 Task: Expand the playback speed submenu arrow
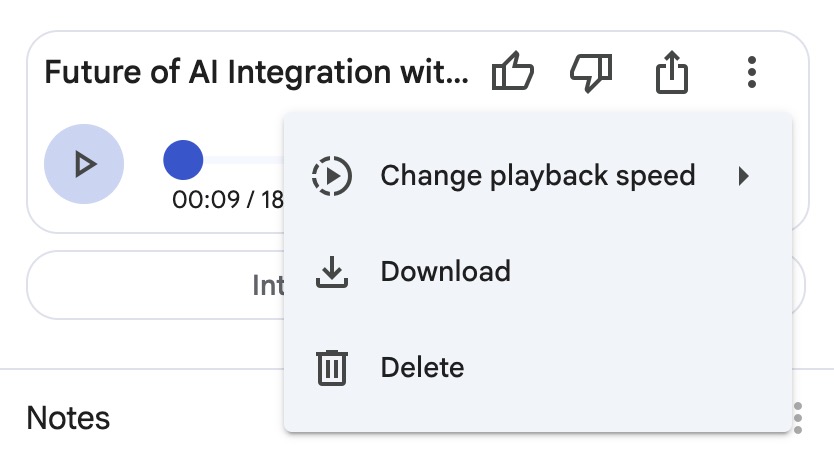coord(743,177)
